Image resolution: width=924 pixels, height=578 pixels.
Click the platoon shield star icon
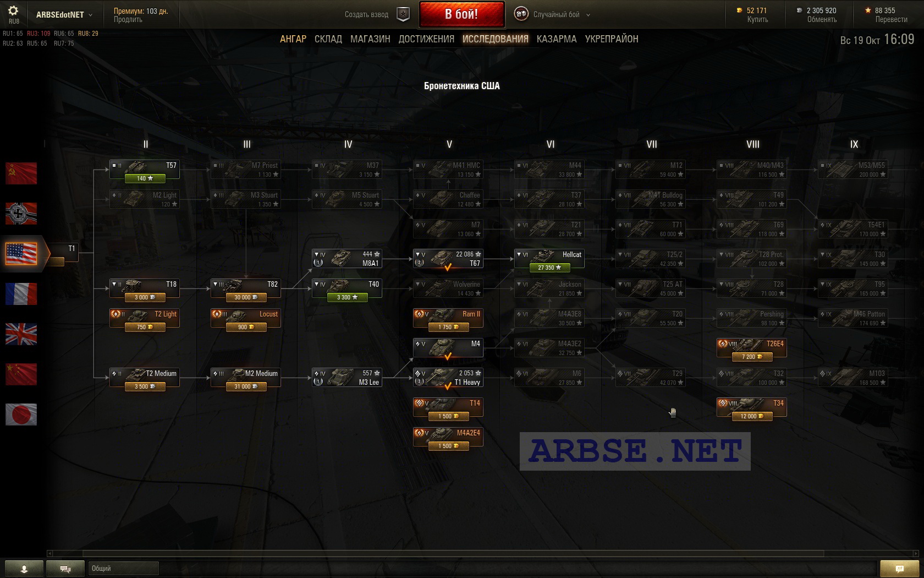[403, 15]
